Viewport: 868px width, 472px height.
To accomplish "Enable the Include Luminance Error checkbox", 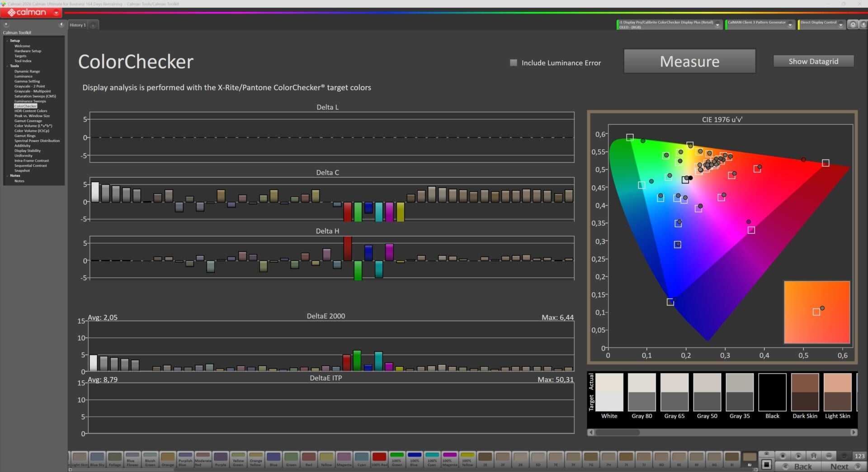I will pyautogui.click(x=514, y=63).
